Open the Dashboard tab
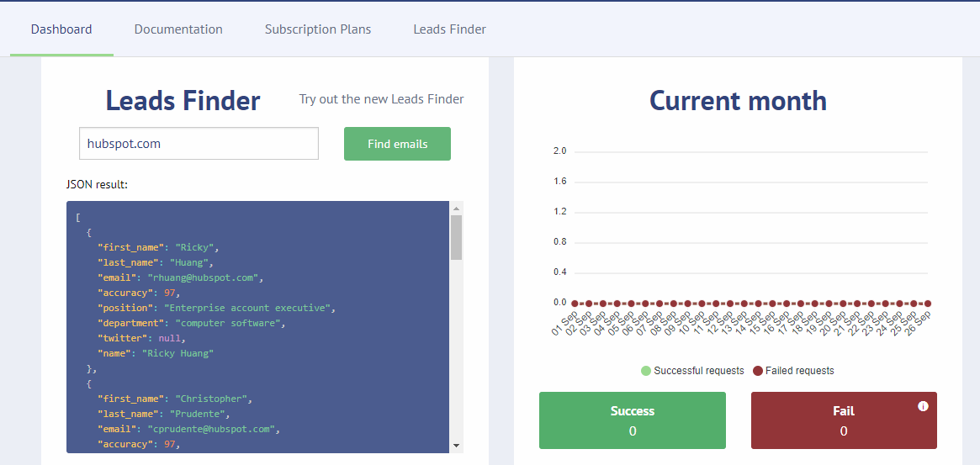 [x=61, y=29]
